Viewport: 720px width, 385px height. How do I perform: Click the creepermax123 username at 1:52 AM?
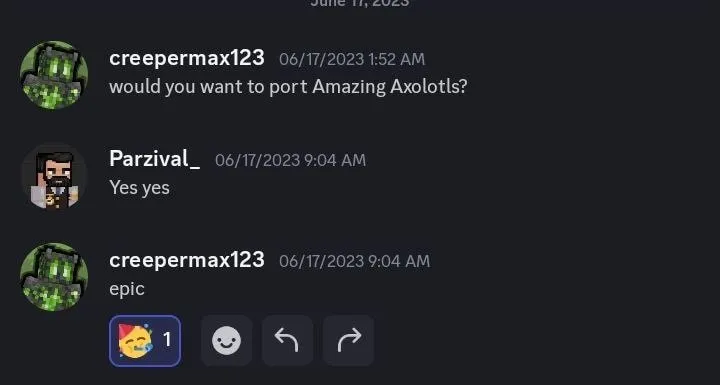click(x=187, y=58)
